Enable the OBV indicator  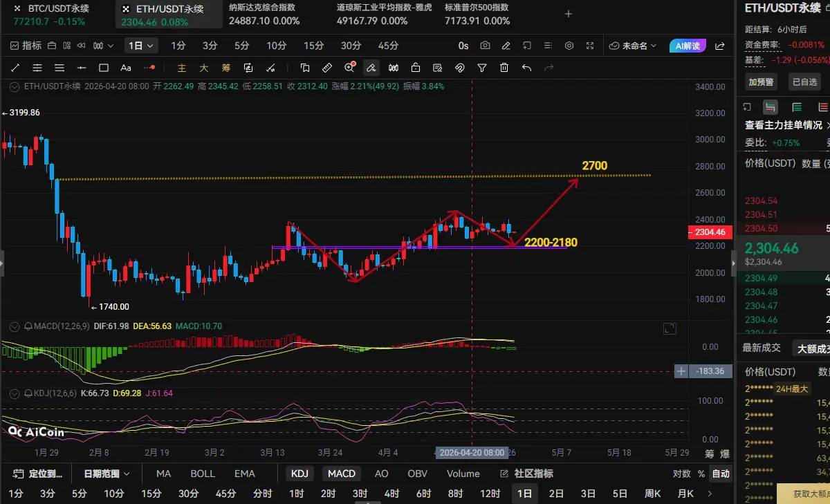(x=418, y=474)
